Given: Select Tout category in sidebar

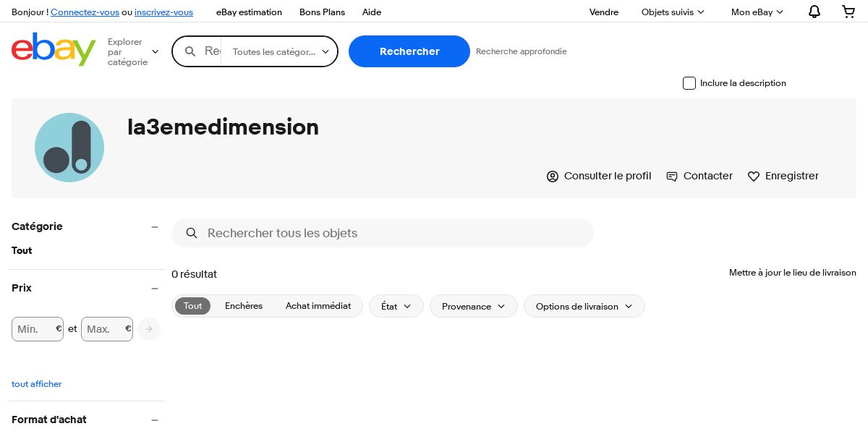Looking at the screenshot, I should click(x=22, y=250).
